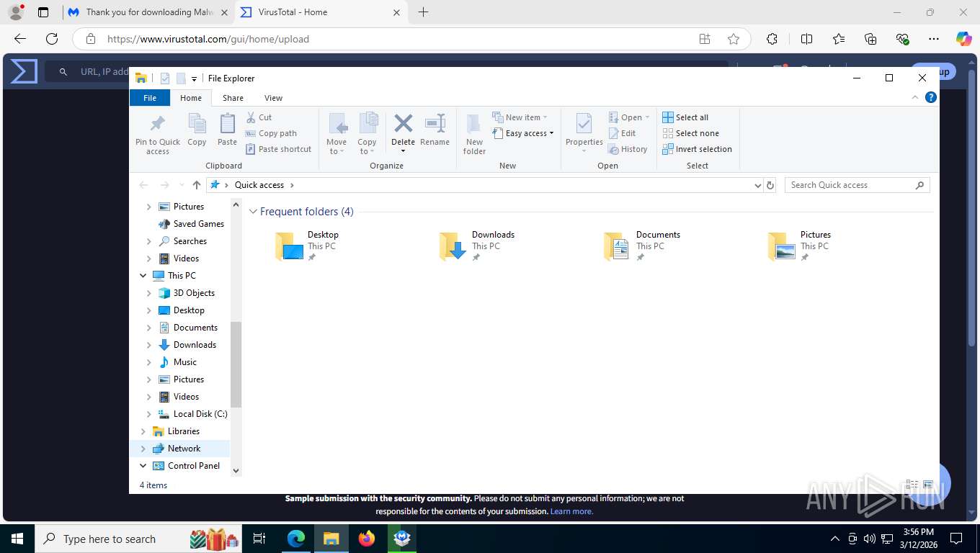The image size is (980, 553).
Task: Expand Local Disk (C:) node
Action: (149, 414)
